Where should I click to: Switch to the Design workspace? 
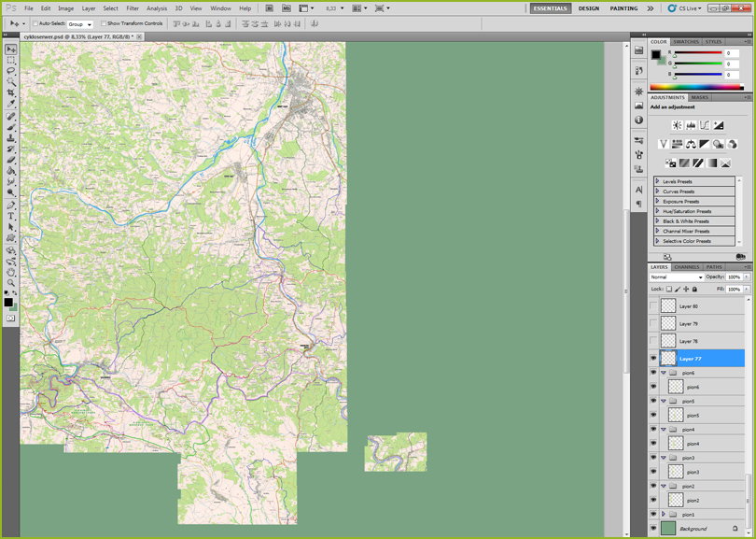[589, 8]
